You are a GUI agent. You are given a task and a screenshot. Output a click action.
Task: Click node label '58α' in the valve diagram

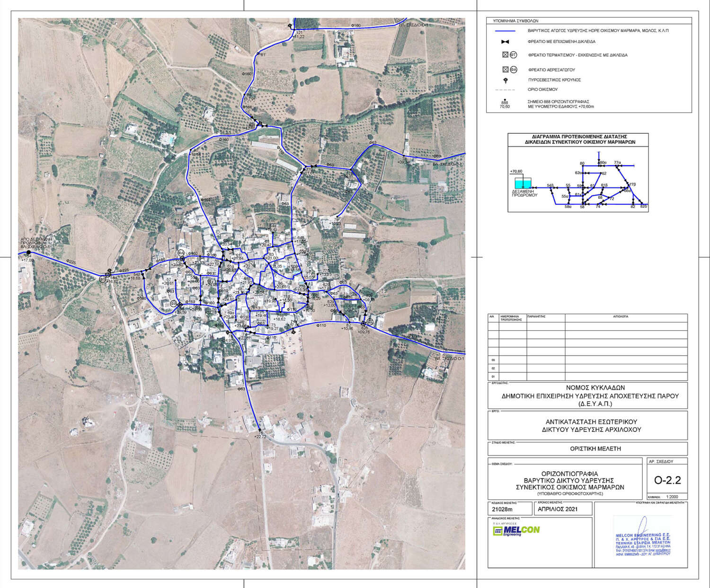(x=568, y=207)
